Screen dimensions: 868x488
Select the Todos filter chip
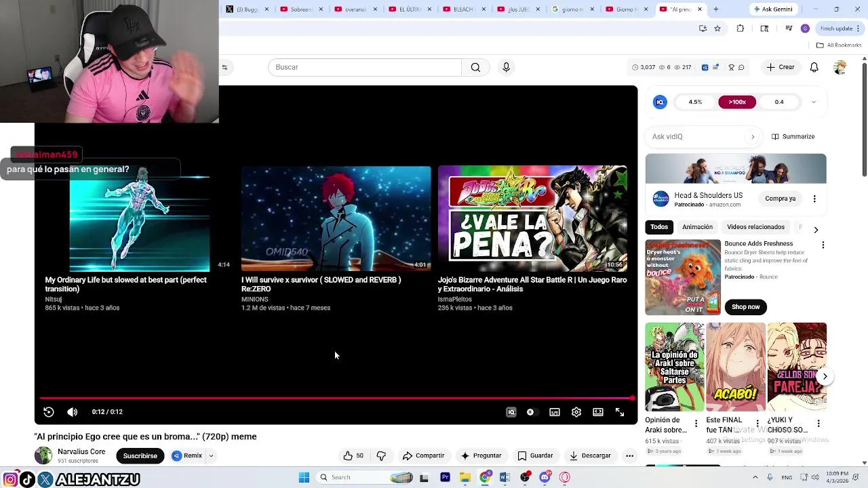coord(659,227)
